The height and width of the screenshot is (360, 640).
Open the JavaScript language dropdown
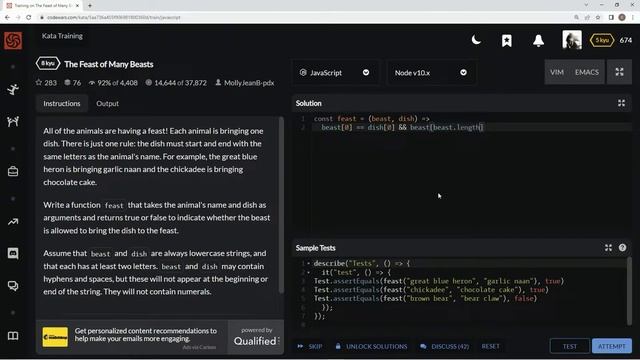tap(335, 73)
